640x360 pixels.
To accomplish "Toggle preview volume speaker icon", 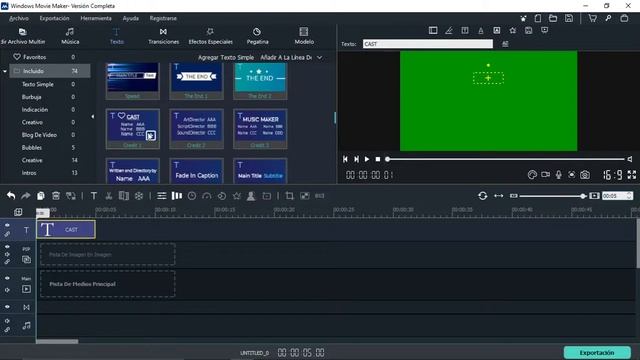I will [x=630, y=159].
